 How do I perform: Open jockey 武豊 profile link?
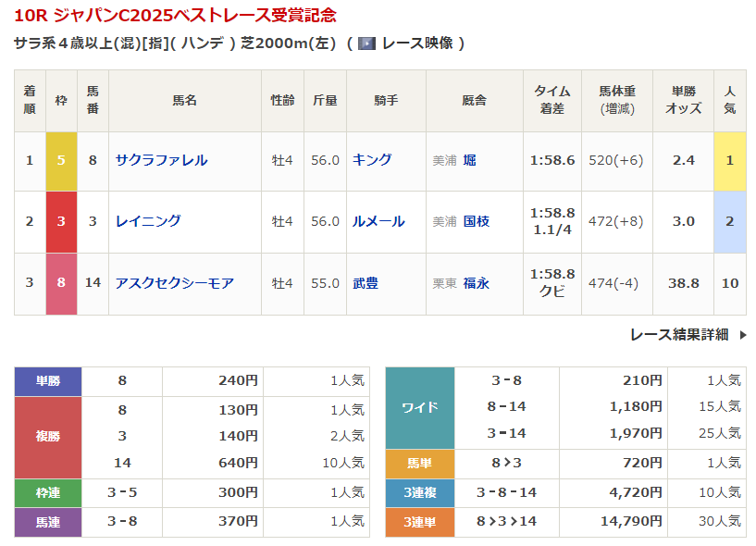tap(366, 283)
